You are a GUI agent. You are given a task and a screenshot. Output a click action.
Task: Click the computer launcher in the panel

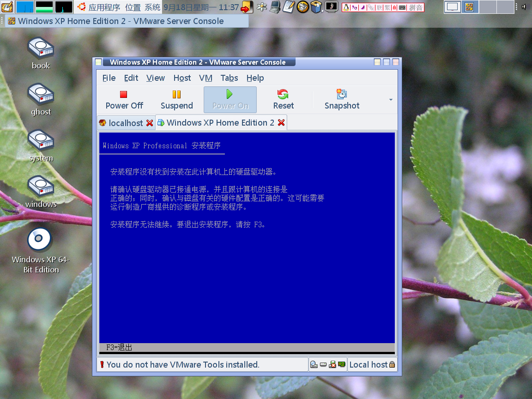click(x=275, y=7)
